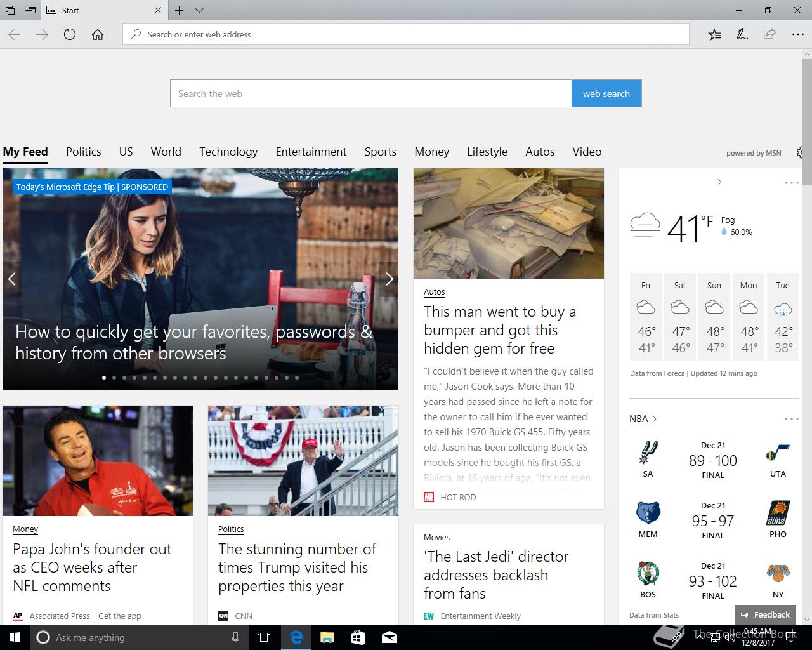Show the next carousel slide
The width and height of the screenshot is (812, 650).
(x=389, y=279)
